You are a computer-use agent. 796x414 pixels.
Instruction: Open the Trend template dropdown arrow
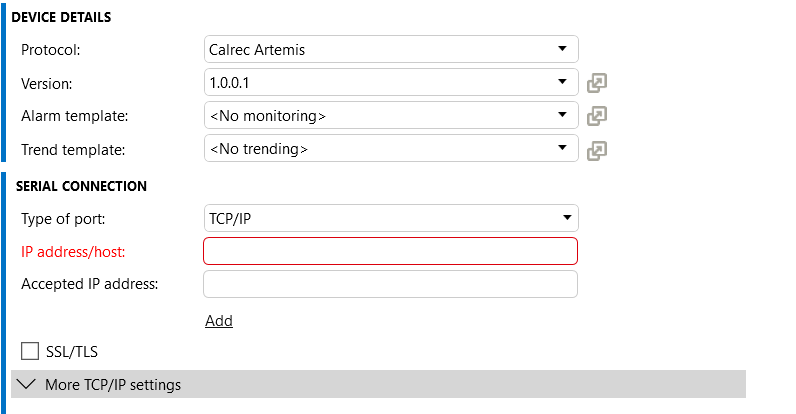click(x=562, y=148)
